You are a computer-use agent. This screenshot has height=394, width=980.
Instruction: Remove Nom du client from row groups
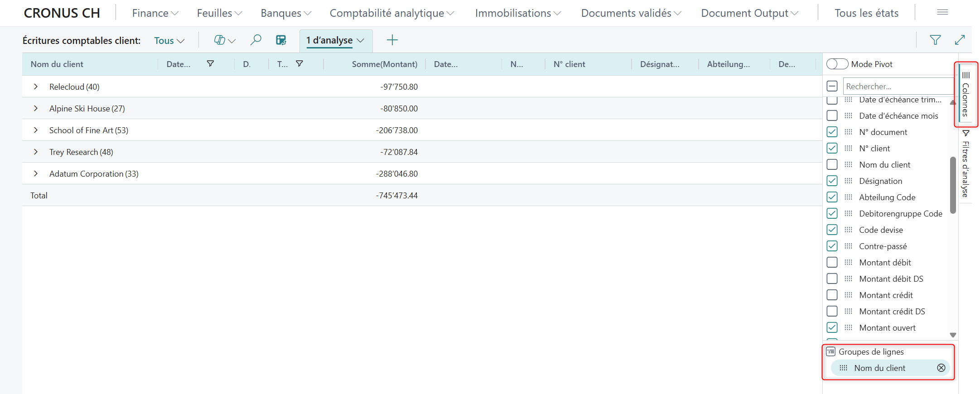click(941, 368)
